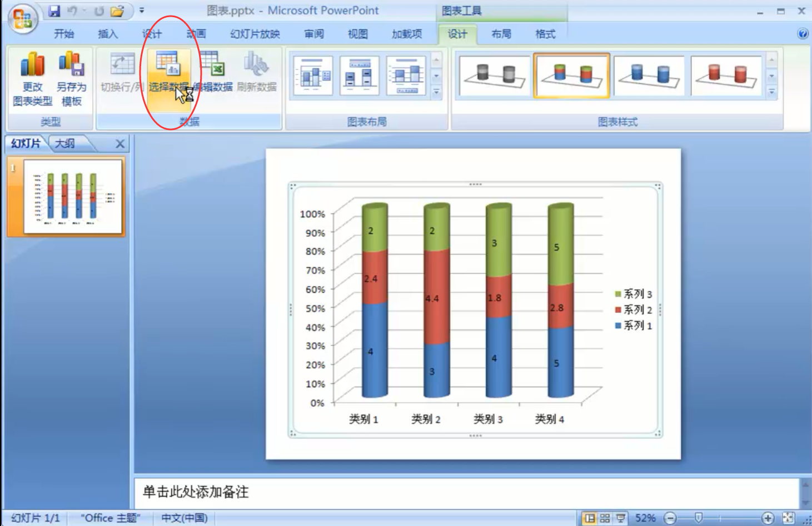Open the 审阅 ribbon tab
The width and height of the screenshot is (812, 526).
[x=314, y=34]
